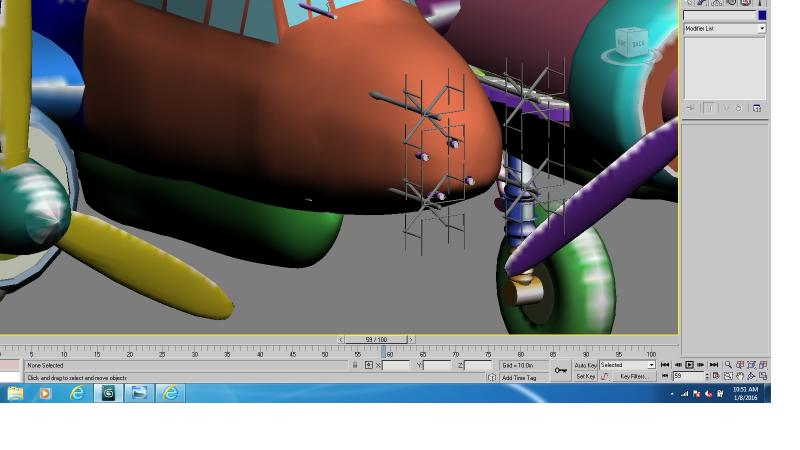800x450 pixels.
Task: Expand the Selected key filter dropdown
Action: point(627,365)
